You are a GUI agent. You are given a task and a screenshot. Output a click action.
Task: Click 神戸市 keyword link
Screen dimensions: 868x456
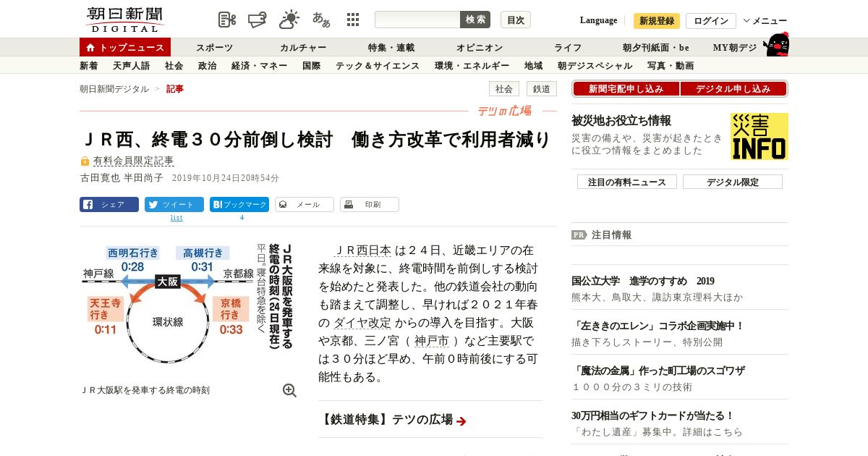click(x=431, y=340)
